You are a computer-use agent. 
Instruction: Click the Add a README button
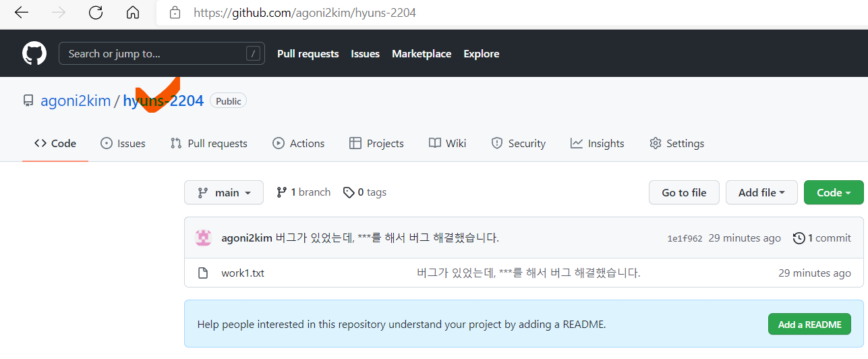click(x=809, y=324)
